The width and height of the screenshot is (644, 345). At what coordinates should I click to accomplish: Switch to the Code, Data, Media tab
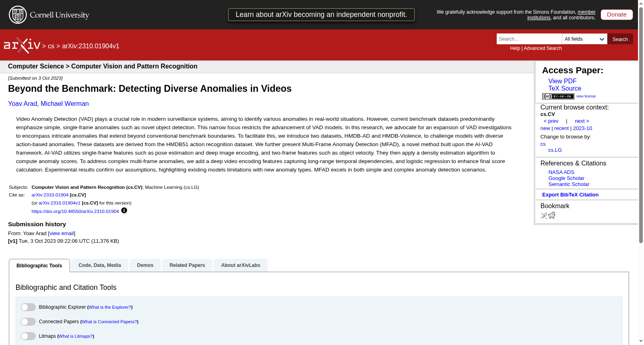pyautogui.click(x=100, y=265)
